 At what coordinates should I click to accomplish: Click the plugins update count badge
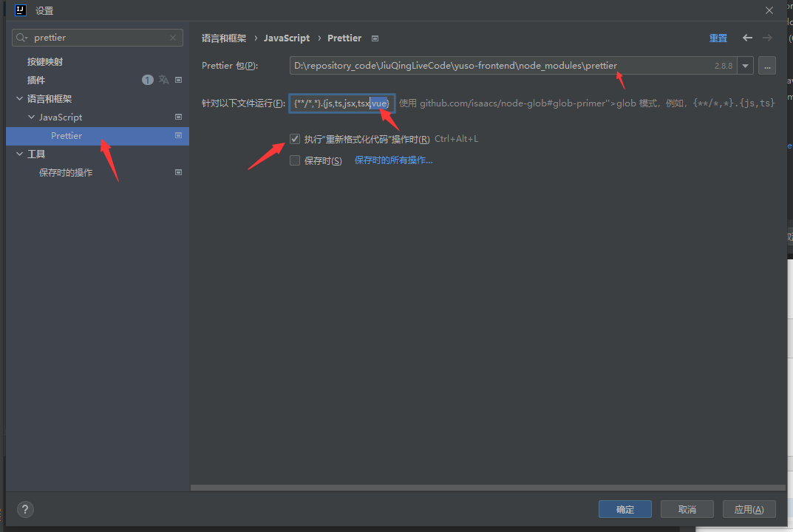pyautogui.click(x=147, y=80)
